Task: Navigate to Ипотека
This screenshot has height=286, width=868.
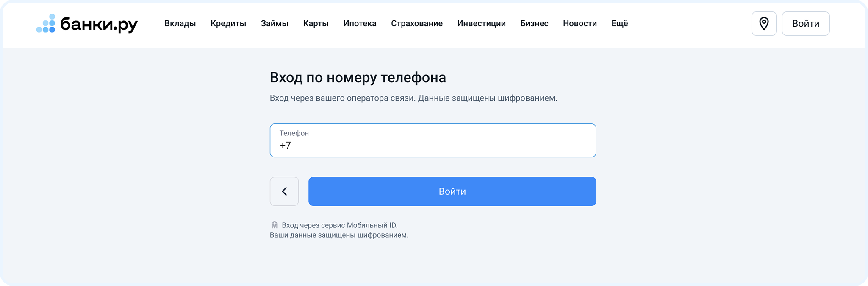Action: click(x=360, y=23)
